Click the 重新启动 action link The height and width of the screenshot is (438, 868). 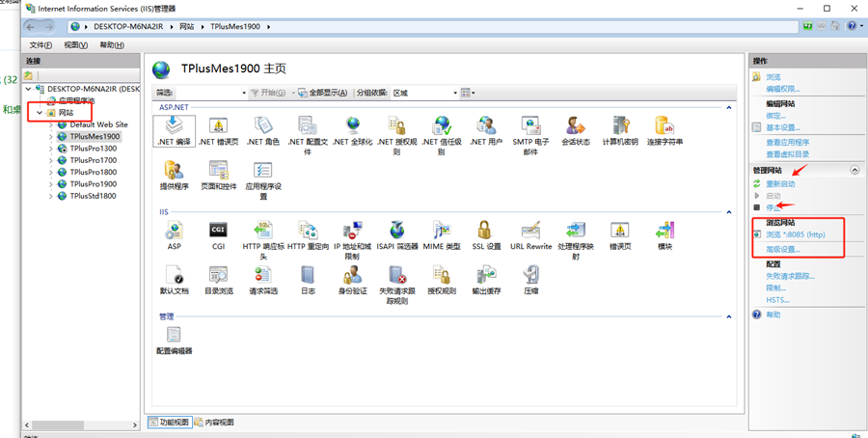coord(780,184)
